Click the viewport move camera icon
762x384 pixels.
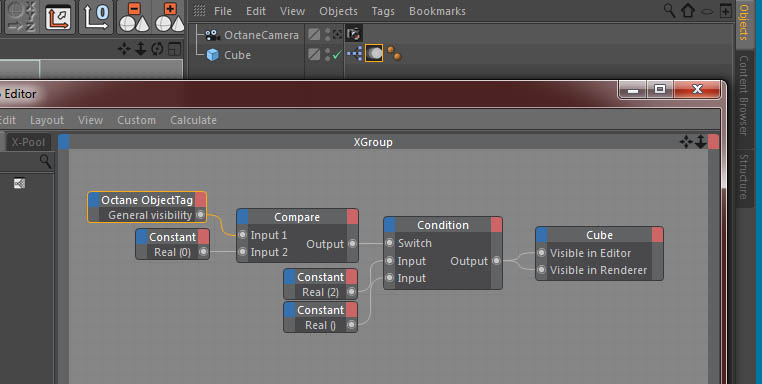124,49
